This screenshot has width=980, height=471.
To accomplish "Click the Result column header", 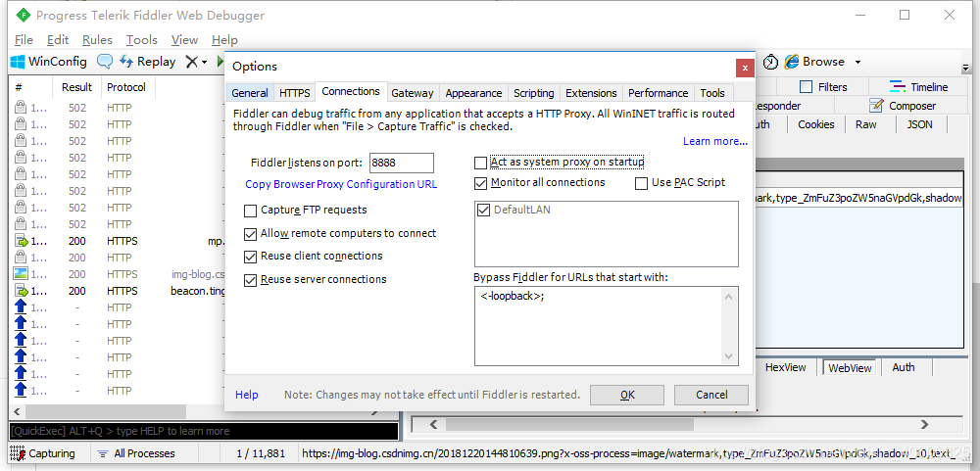I will tap(76, 87).
